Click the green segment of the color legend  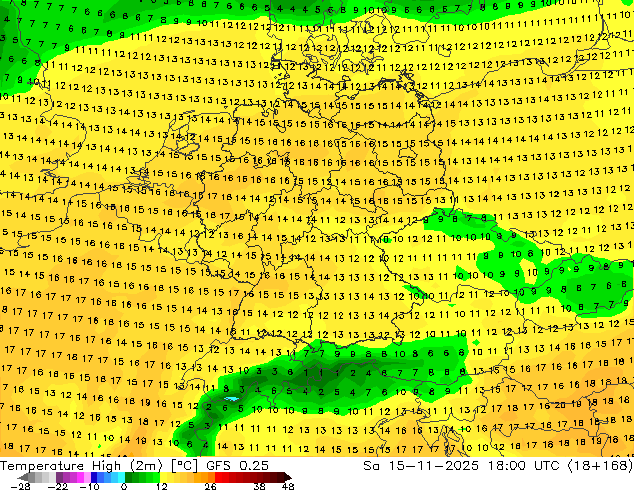click(142, 478)
